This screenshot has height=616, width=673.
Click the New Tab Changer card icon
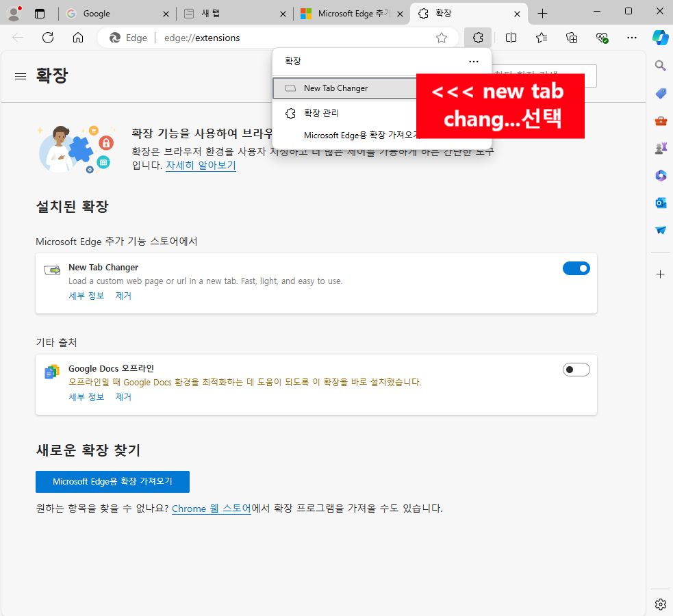(52, 270)
